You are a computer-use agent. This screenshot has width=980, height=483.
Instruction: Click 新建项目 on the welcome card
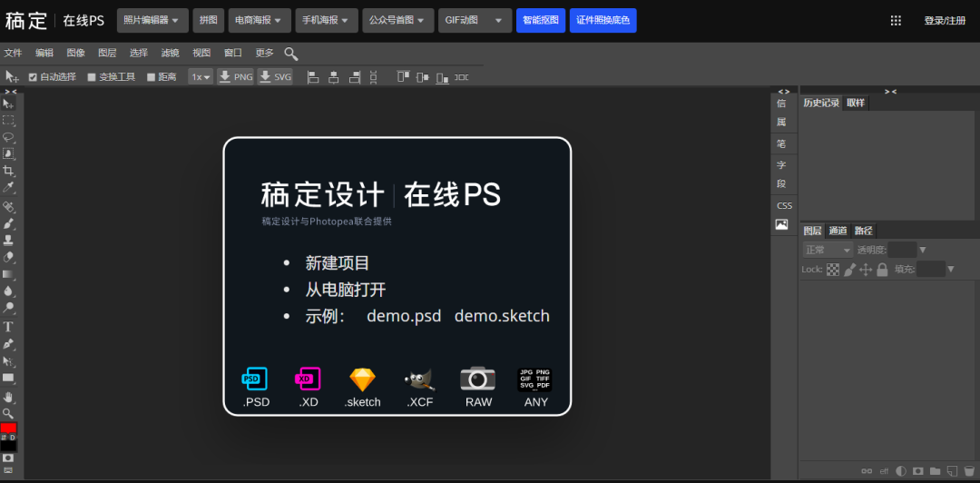[337, 262]
